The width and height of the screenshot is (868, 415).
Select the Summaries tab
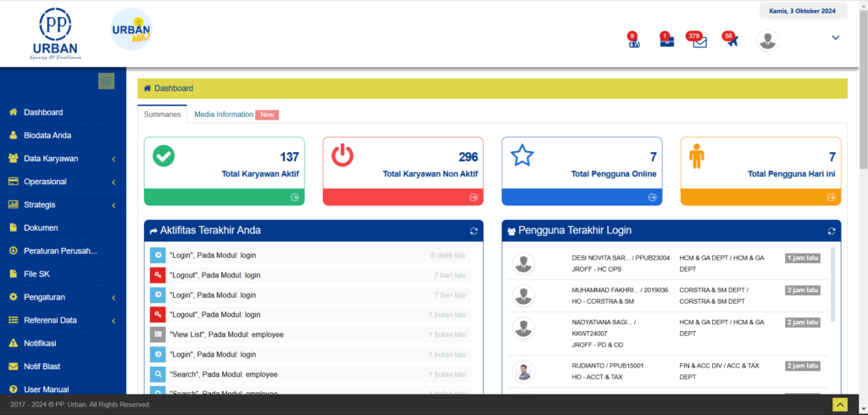point(162,115)
